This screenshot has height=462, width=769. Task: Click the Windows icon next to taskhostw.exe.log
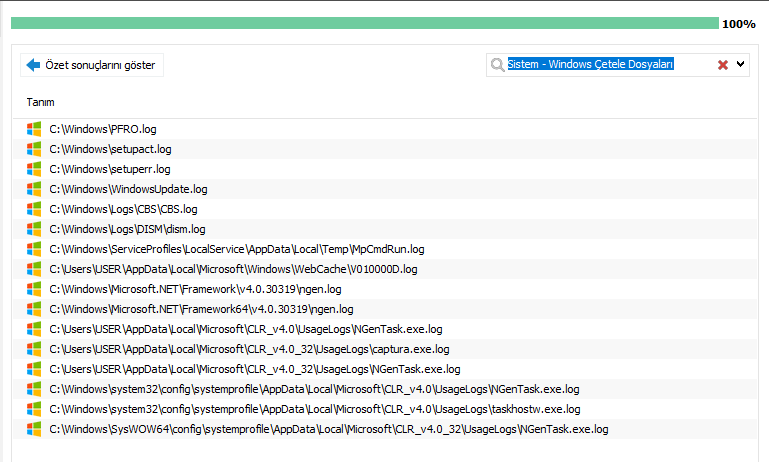[x=34, y=409]
